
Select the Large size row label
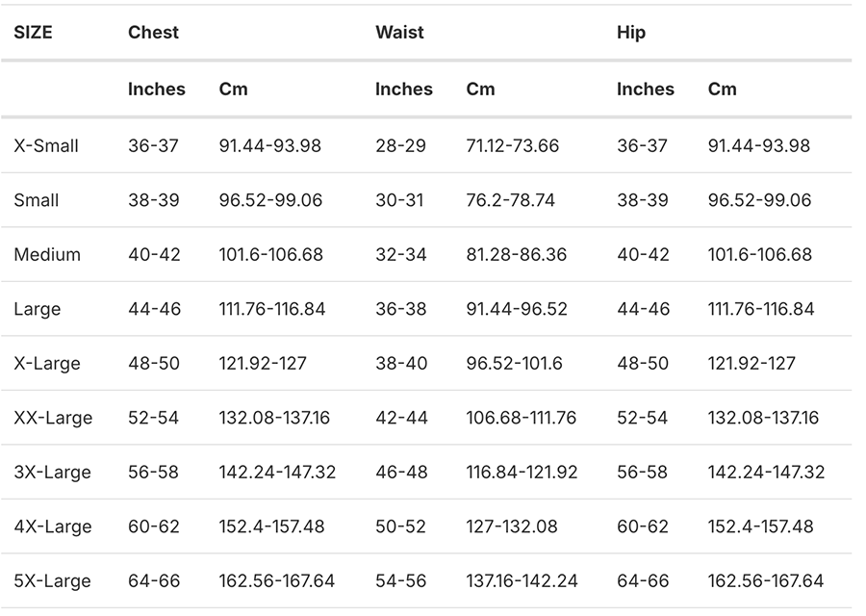click(x=38, y=309)
